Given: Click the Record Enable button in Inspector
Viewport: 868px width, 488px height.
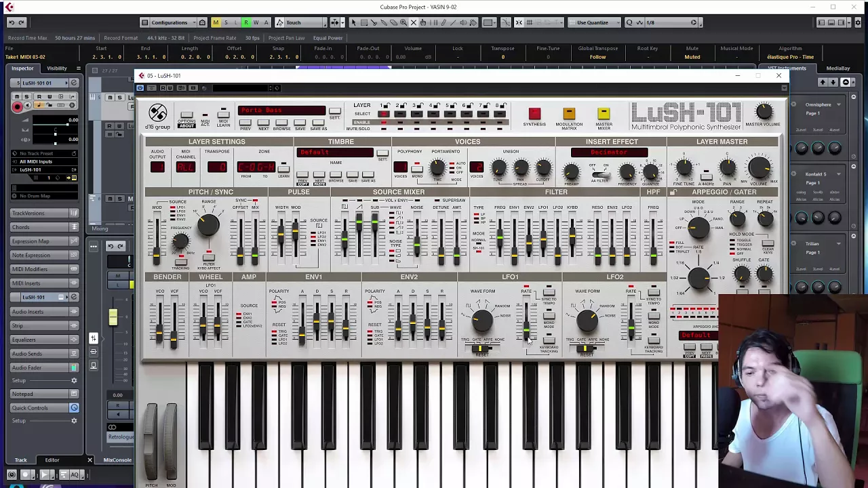Looking at the screenshot, I should point(18,106).
